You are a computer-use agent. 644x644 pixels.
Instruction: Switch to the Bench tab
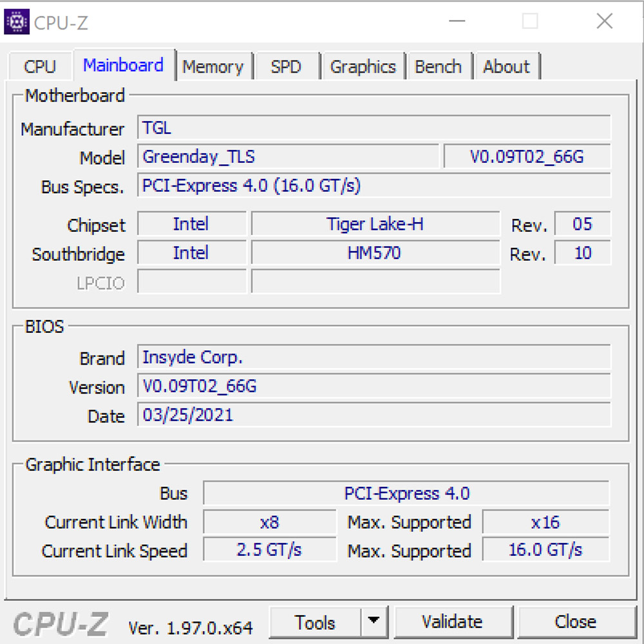pos(439,66)
